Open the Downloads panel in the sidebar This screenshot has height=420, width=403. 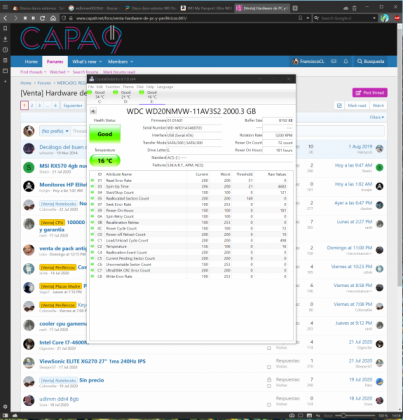click(5, 39)
